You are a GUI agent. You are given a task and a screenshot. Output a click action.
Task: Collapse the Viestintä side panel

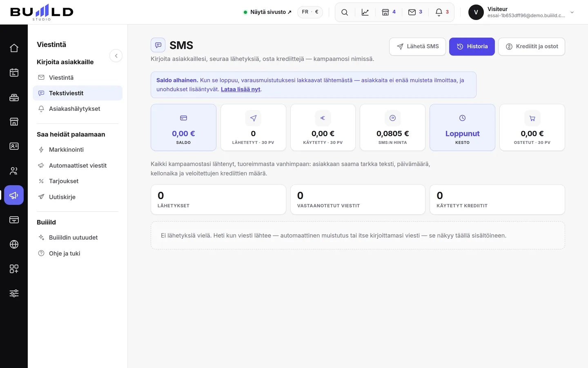(116, 56)
